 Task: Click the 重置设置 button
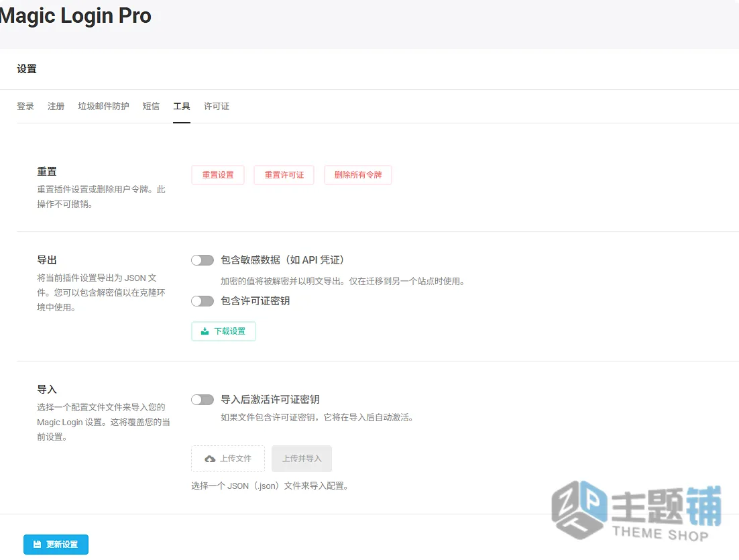click(x=218, y=175)
